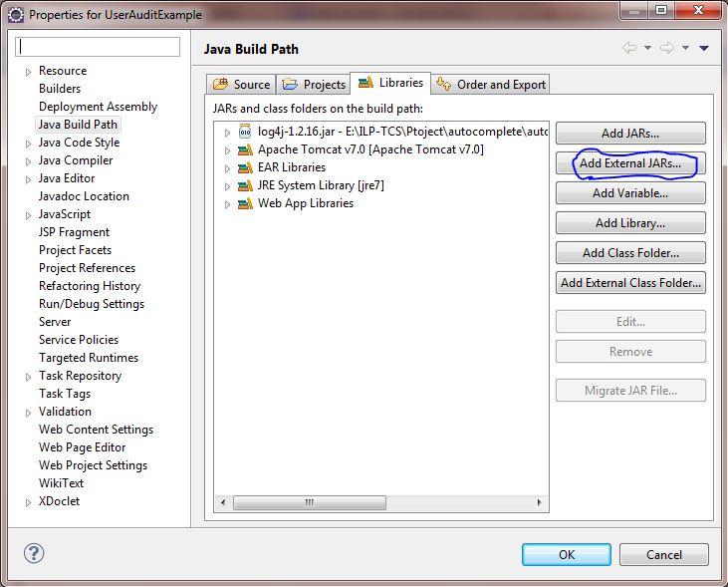Select the 'EAR Libraries' row text
The image size is (728, 587).
(x=292, y=167)
